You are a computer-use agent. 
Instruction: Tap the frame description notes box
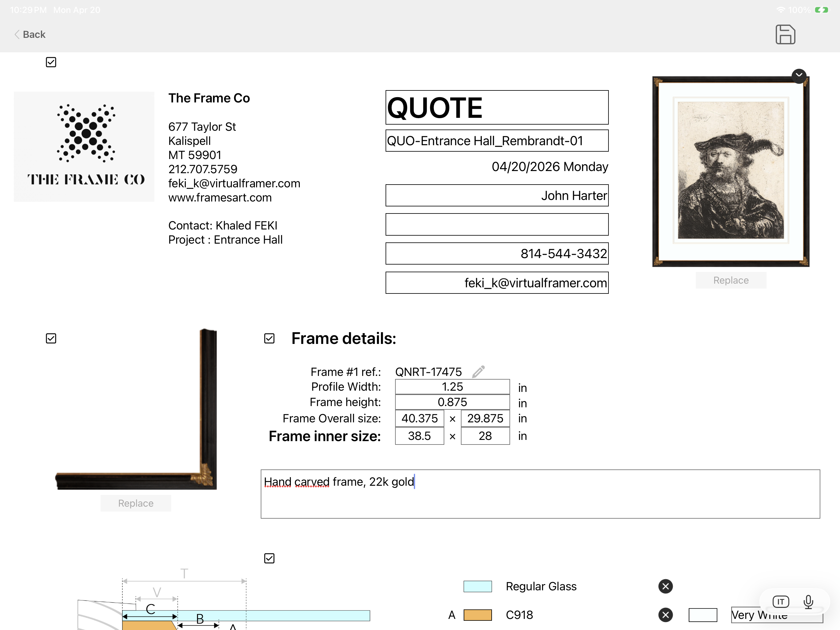(x=540, y=494)
